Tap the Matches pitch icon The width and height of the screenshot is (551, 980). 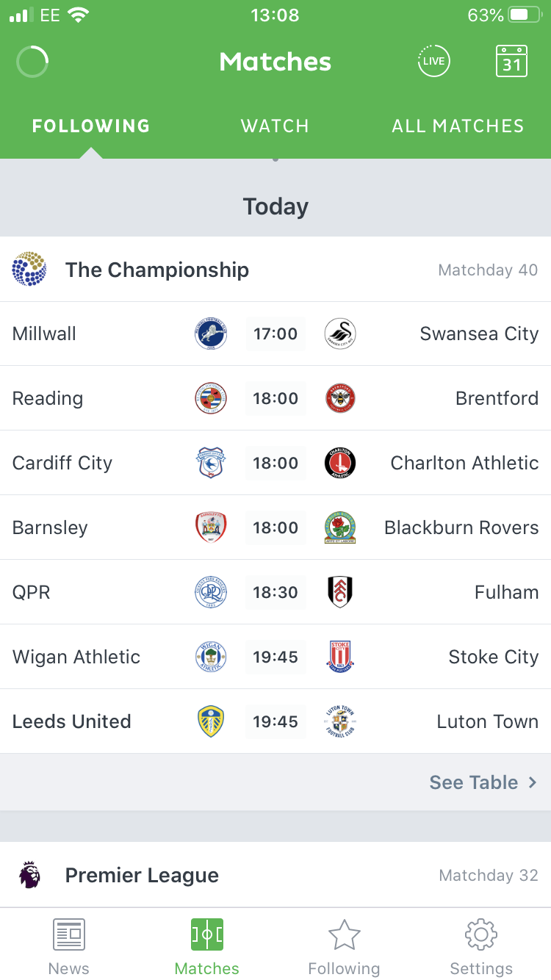tap(207, 934)
